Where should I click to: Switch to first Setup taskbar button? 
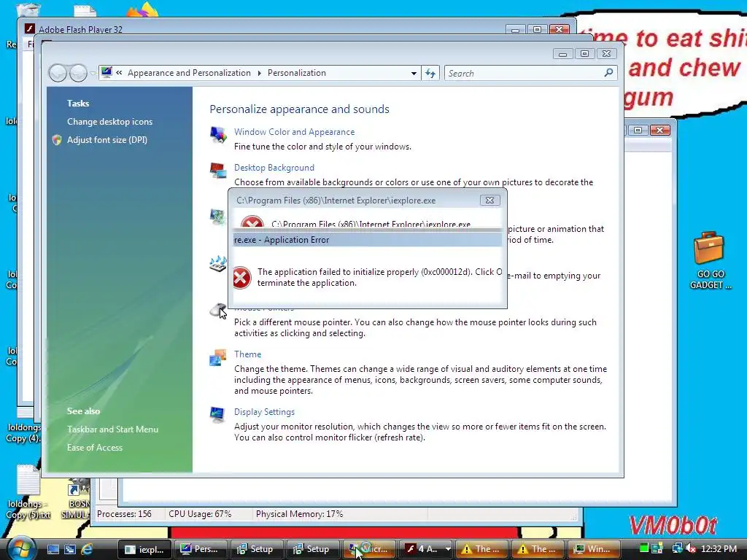(x=256, y=549)
